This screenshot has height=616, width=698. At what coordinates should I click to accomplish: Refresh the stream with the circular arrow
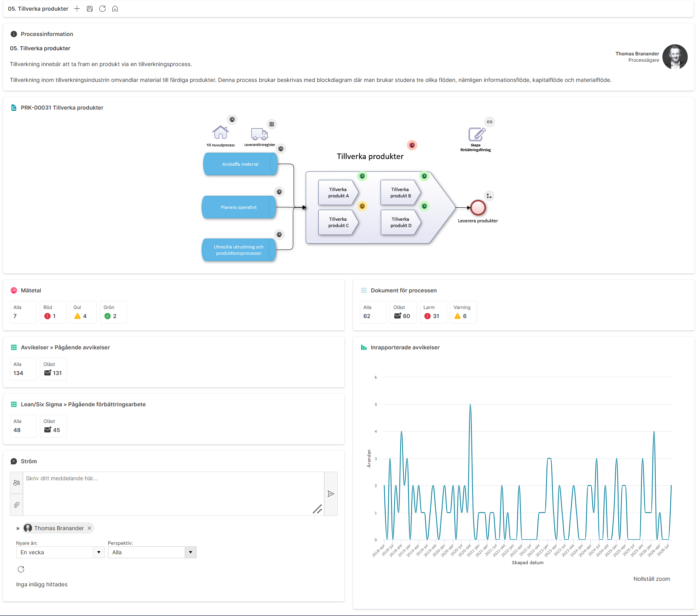click(21, 569)
